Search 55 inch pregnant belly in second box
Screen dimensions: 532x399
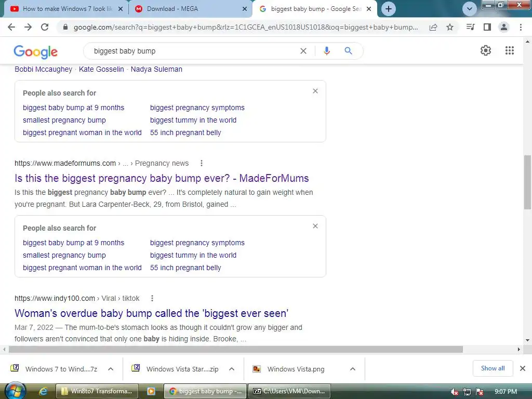pos(185,268)
